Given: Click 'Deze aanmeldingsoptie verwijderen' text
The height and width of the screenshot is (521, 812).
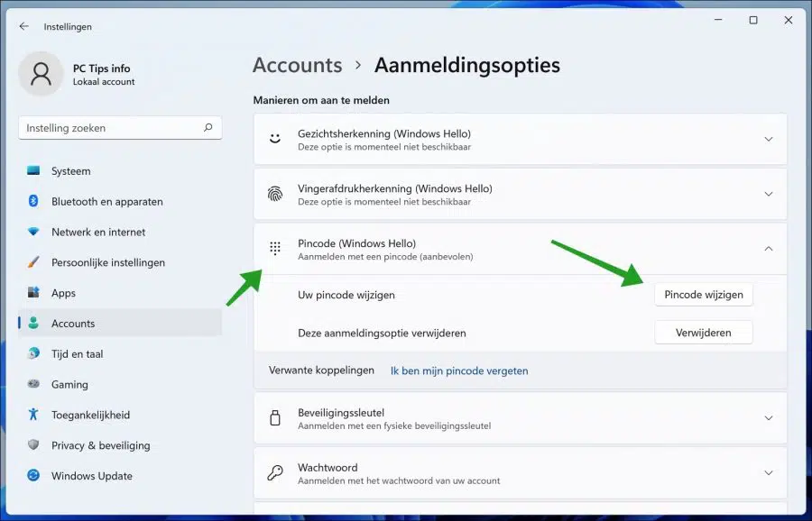Looking at the screenshot, I should (x=383, y=334).
